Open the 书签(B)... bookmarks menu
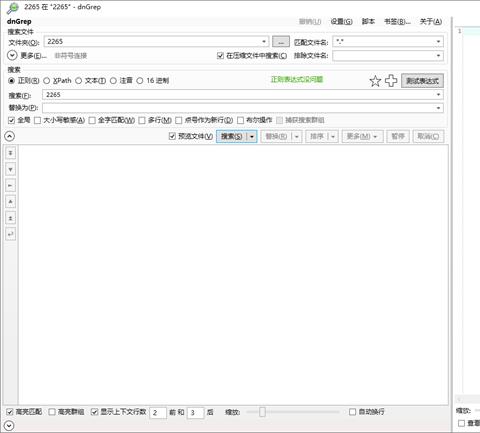 click(x=397, y=22)
